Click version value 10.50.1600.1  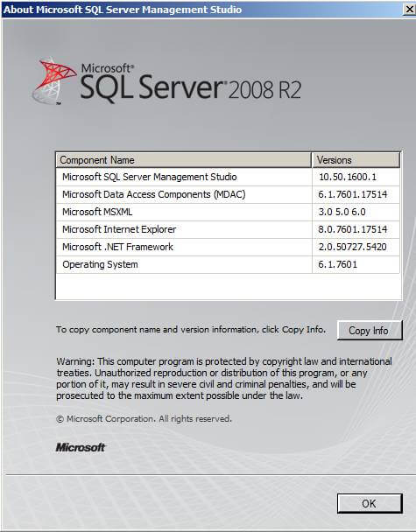click(348, 177)
